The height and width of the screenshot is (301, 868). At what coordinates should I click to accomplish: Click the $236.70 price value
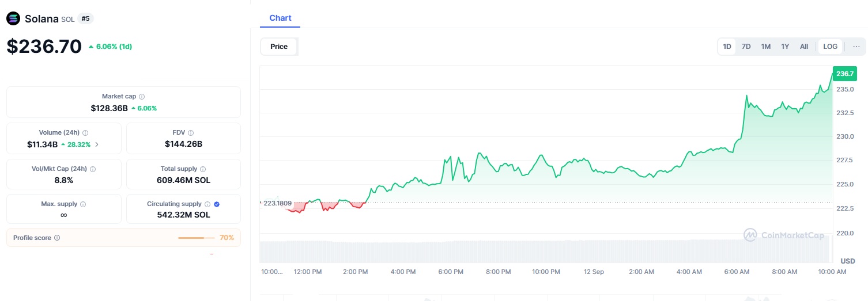(44, 47)
